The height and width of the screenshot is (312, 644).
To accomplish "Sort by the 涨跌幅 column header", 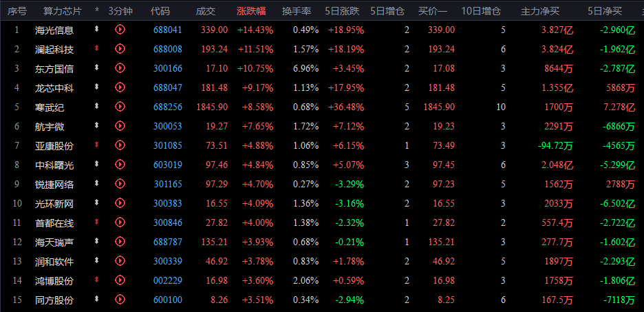I will click(251, 11).
